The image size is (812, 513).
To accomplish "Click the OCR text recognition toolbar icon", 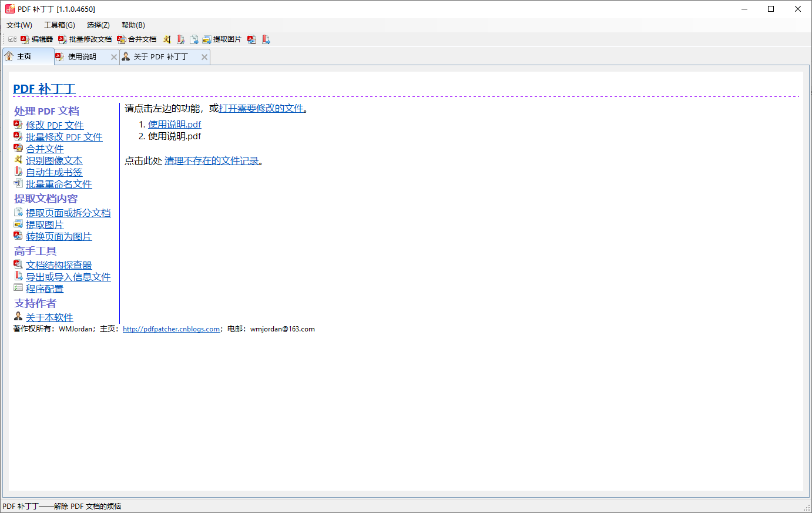I will pyautogui.click(x=167, y=39).
